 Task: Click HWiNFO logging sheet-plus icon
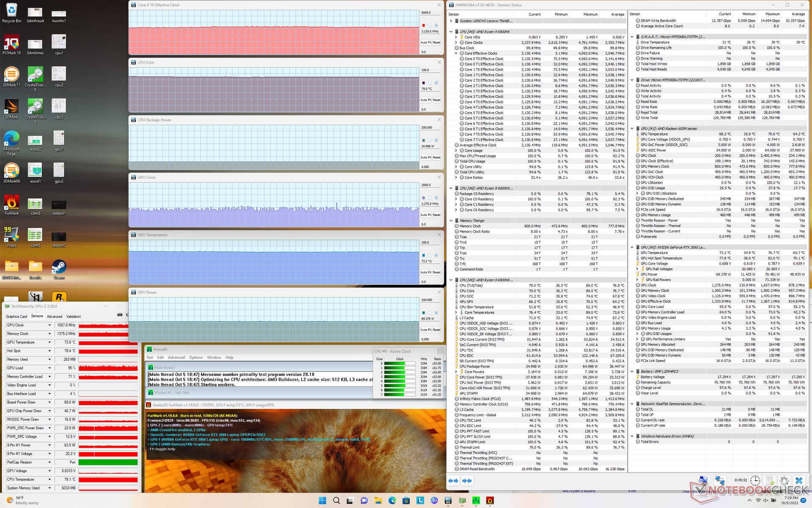click(770, 480)
